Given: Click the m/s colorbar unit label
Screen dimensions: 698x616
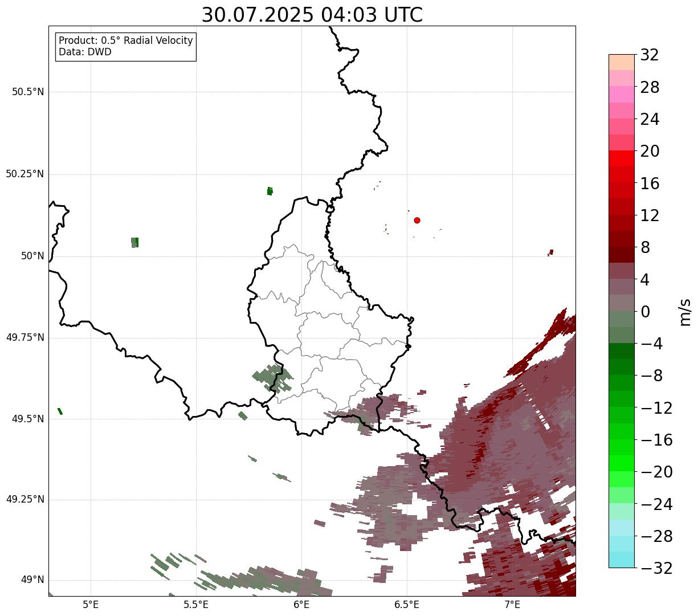Looking at the screenshot, I should coord(685,312).
